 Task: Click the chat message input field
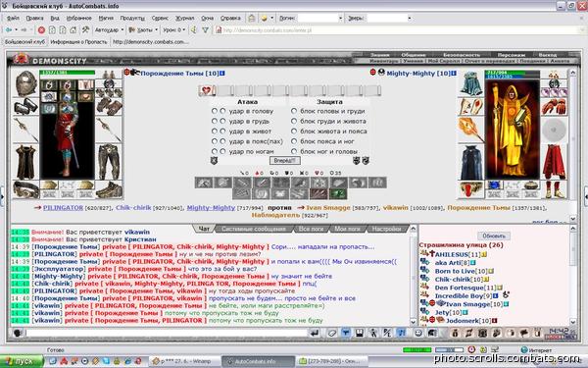click(167, 333)
